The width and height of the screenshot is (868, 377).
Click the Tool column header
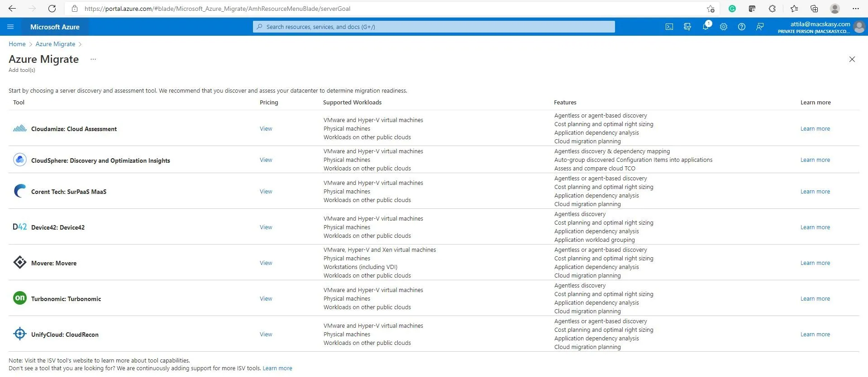(19, 103)
